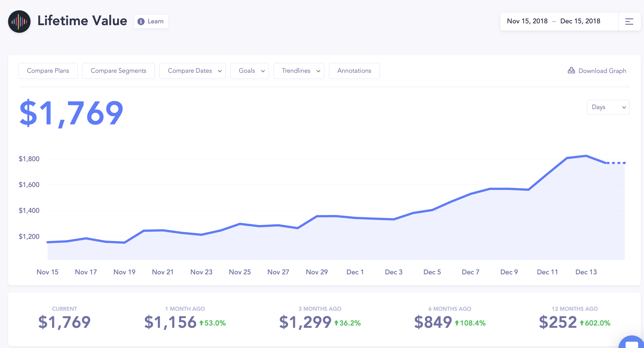Click the Learn link
Viewport: 644px width, 348px height.
coord(156,22)
